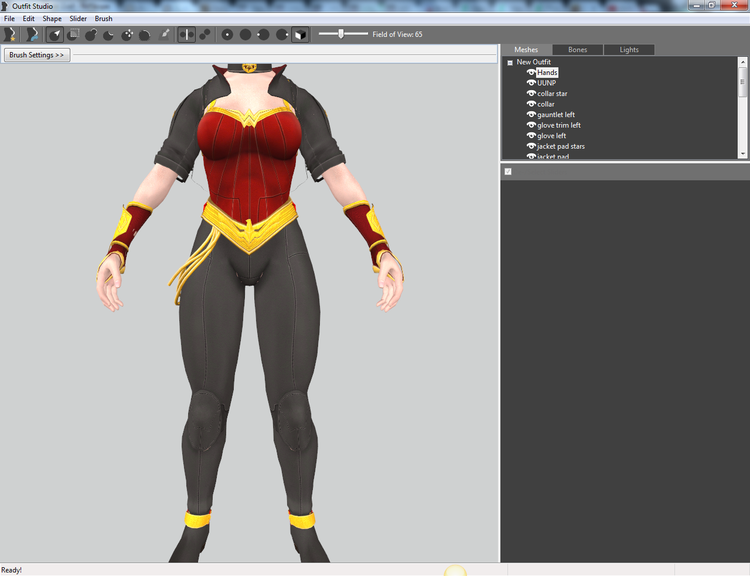Viewport: 750px width, 576px height.
Task: Toggle the greyed checkbox below mesh list
Action: pos(508,172)
